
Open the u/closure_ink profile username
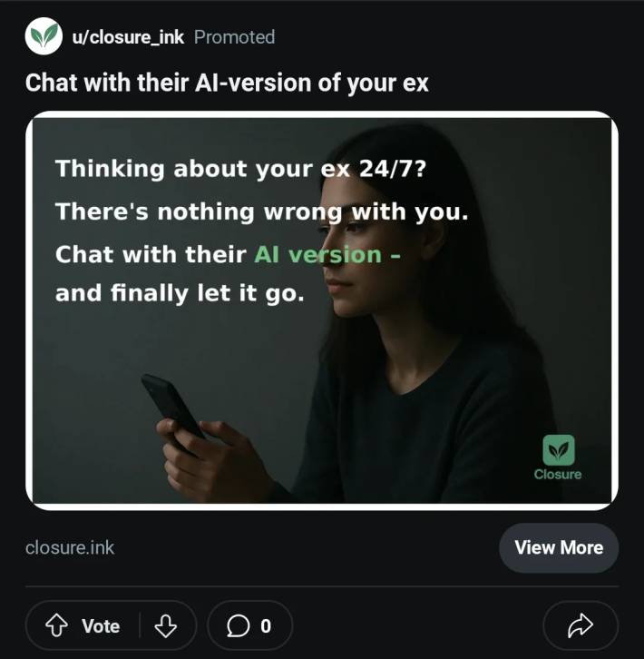point(128,37)
